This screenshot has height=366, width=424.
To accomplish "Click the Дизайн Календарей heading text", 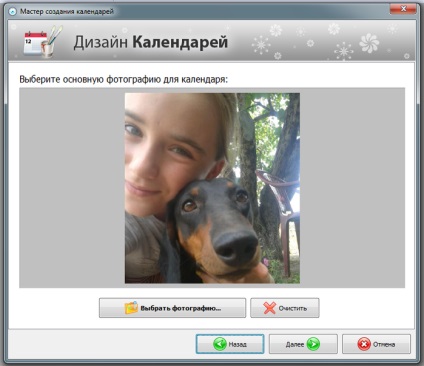I will (x=151, y=42).
